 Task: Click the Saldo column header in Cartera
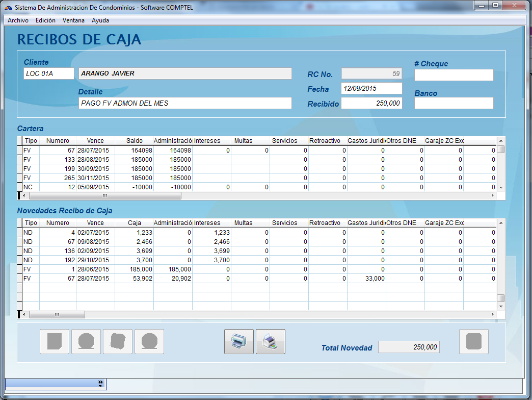pos(135,141)
